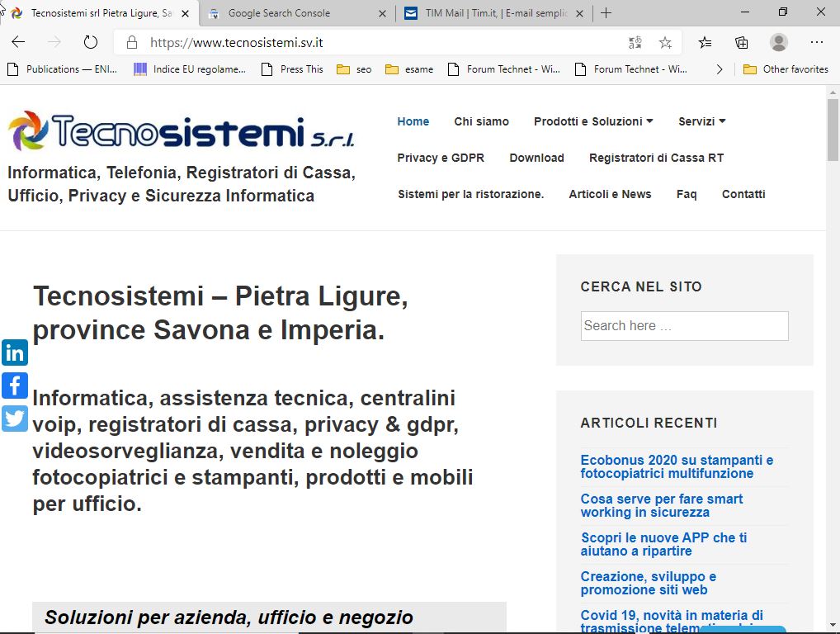Image resolution: width=840 pixels, height=634 pixels.
Task: Open the Collections icon
Action: click(742, 42)
